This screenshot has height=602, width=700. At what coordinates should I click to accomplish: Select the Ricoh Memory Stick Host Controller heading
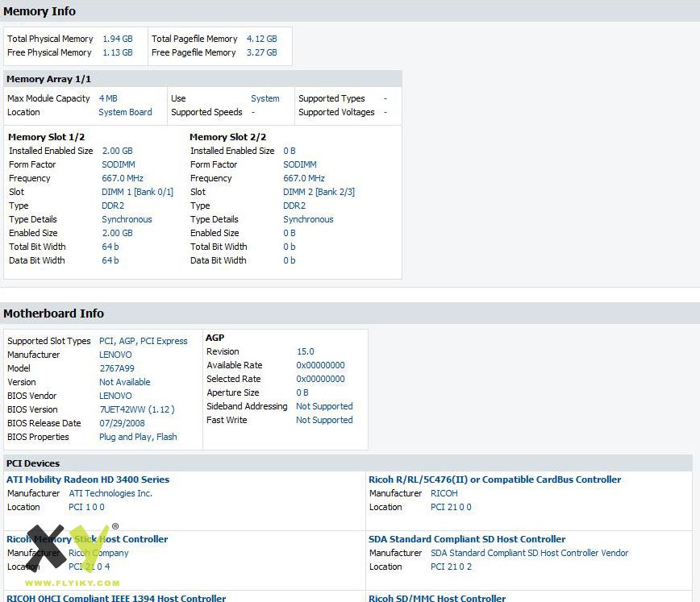[87, 539]
